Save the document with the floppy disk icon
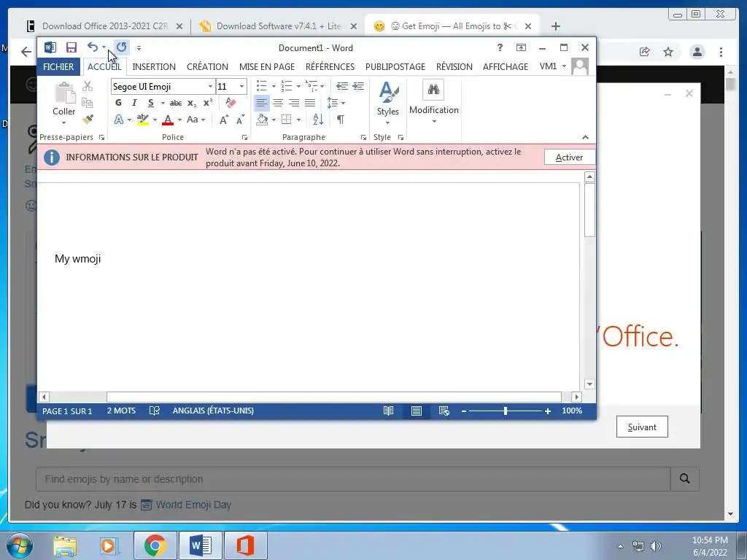 (x=71, y=47)
